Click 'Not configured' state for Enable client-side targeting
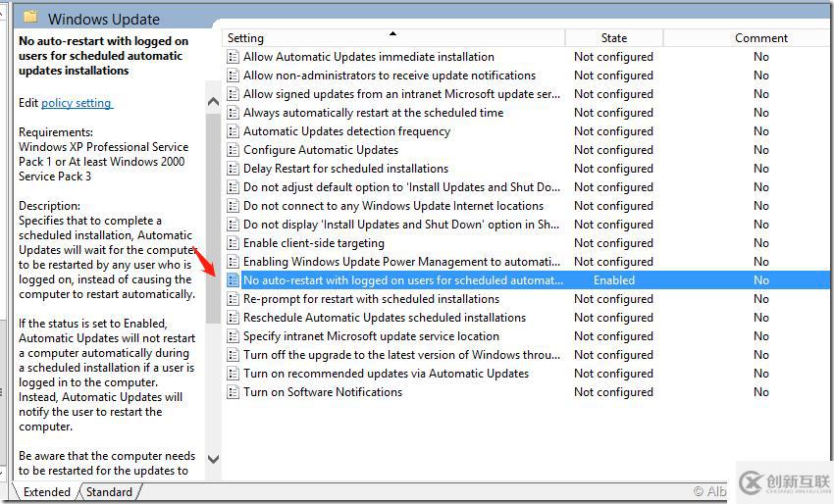834x504 pixels. tap(613, 243)
